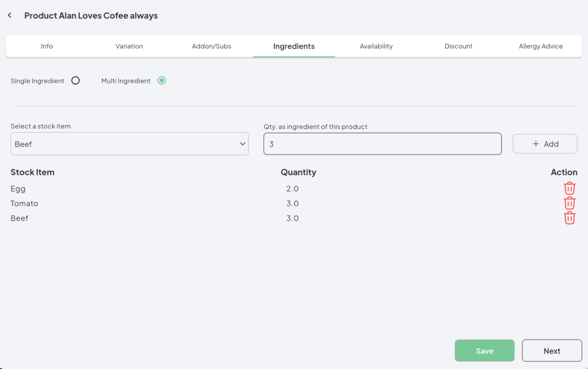The width and height of the screenshot is (588, 369).
Task: Click the Stock Item column header
Action: click(33, 172)
